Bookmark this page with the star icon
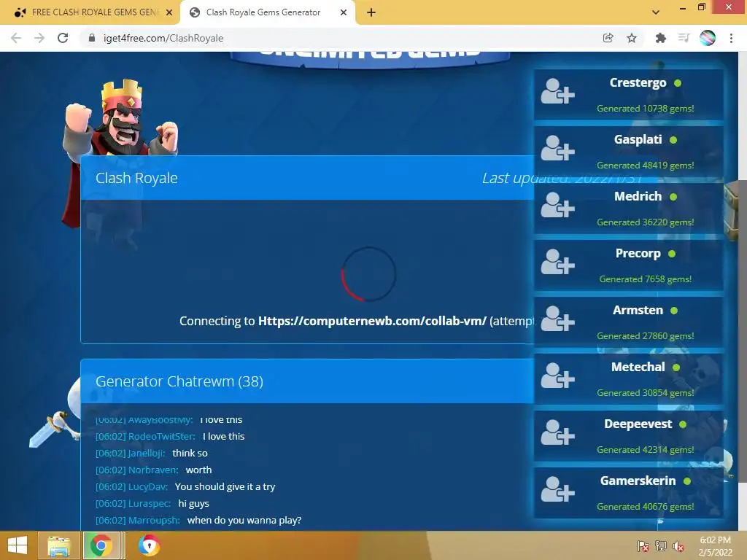The width and height of the screenshot is (747, 560). click(632, 38)
